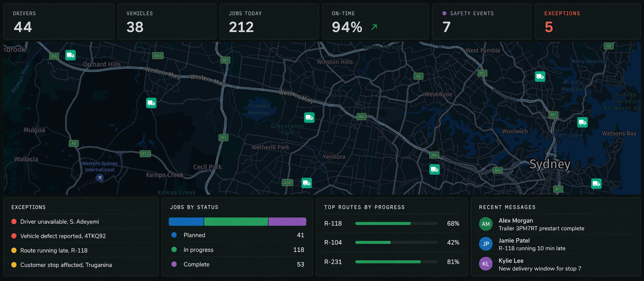
Task: Click the 81% value for route R-231
Action: (x=453, y=262)
